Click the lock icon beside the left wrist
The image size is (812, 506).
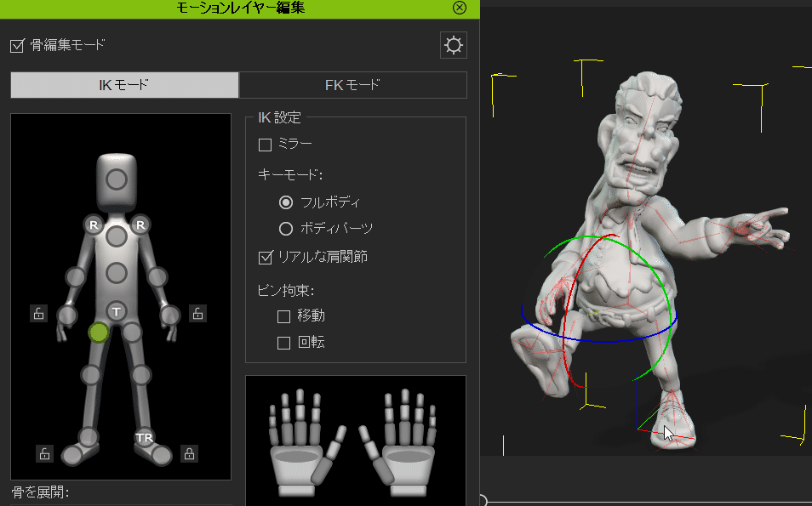(38, 313)
